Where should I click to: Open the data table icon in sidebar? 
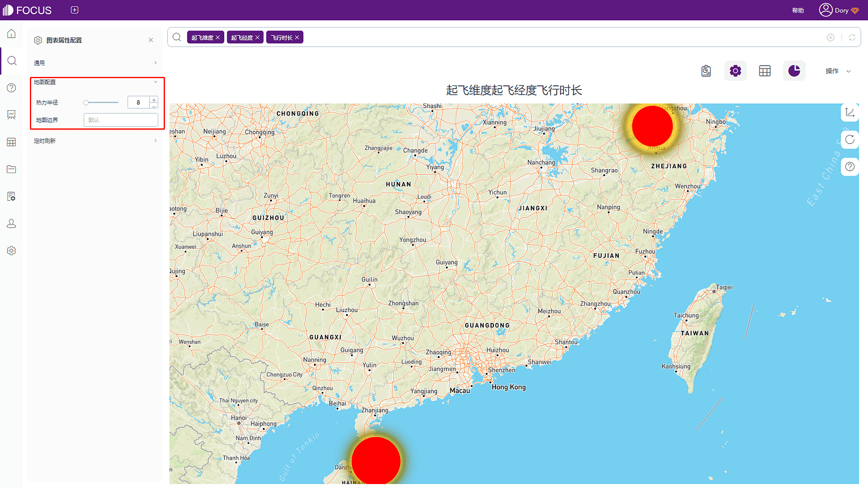click(11, 142)
